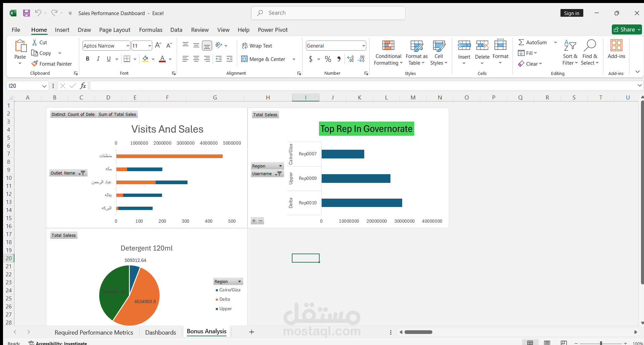Click into the Search box

pyautogui.click(x=328, y=13)
